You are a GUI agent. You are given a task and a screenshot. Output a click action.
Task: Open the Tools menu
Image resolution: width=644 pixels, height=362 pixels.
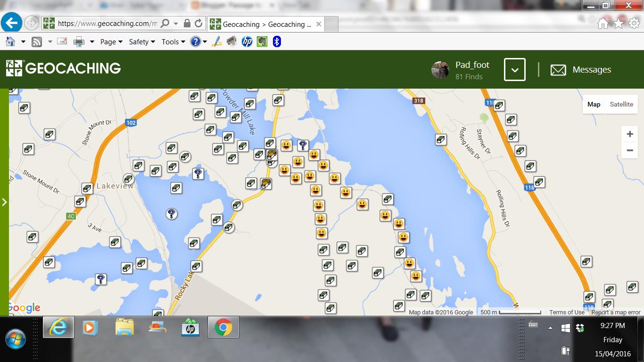pyautogui.click(x=173, y=42)
